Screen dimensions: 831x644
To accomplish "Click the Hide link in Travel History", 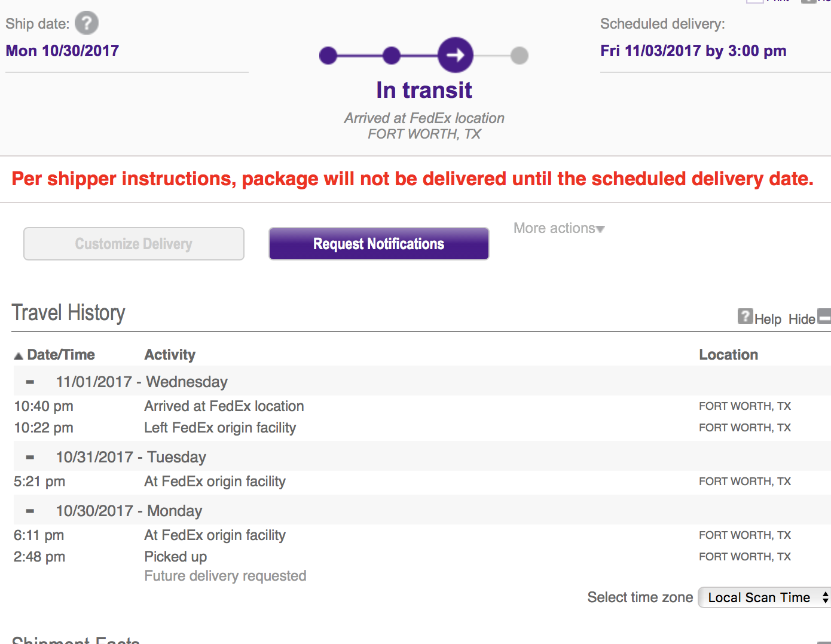I will click(x=801, y=319).
